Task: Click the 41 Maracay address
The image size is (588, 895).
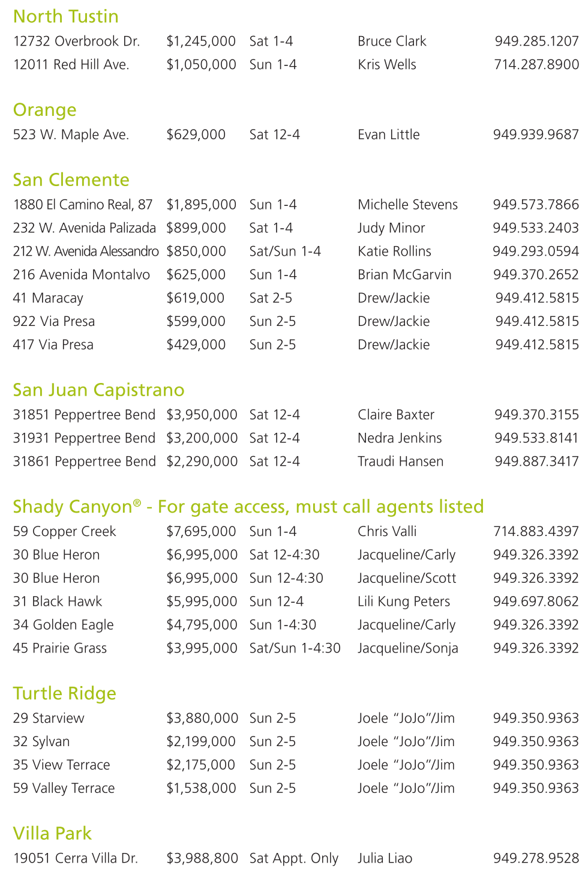Action: 48,298
